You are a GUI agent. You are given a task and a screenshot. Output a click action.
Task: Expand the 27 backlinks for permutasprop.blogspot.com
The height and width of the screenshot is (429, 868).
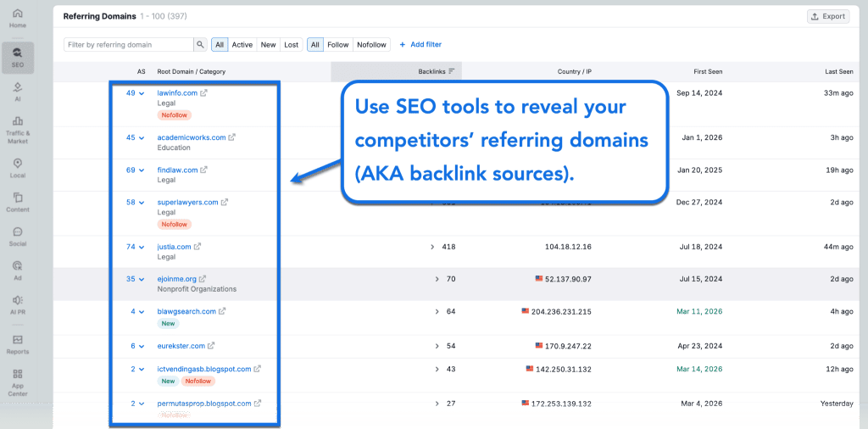point(437,404)
